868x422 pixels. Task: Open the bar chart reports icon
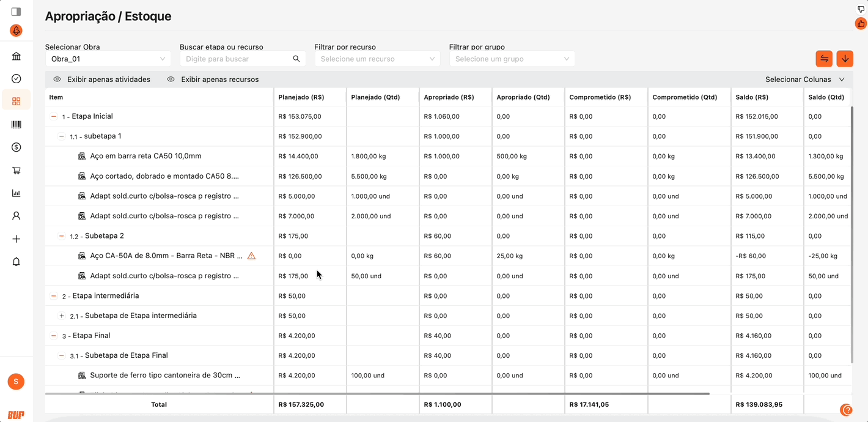pyautogui.click(x=17, y=193)
